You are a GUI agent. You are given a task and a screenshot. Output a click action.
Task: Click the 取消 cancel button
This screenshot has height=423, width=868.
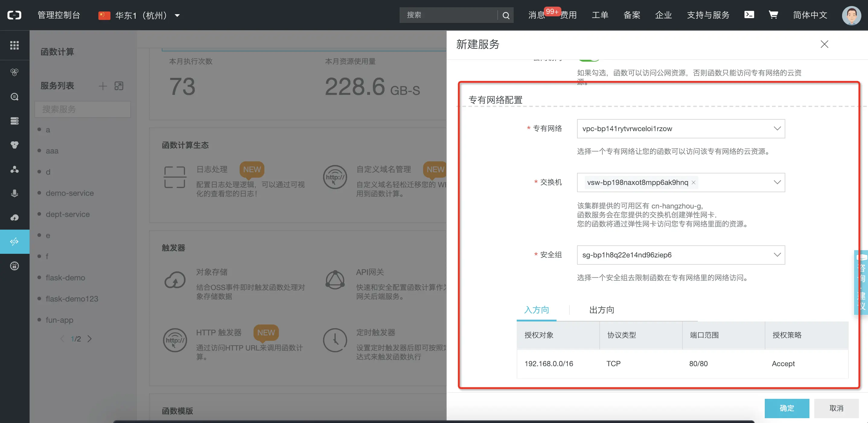click(x=836, y=408)
